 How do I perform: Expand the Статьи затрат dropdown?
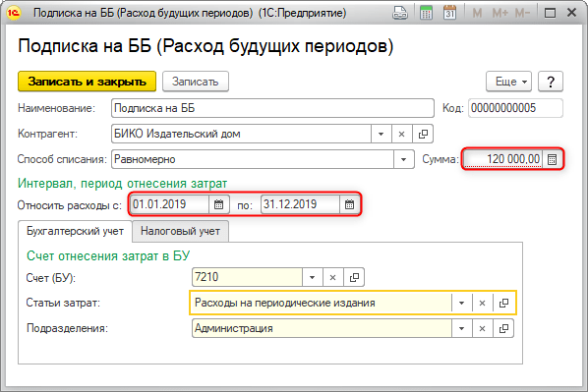click(x=461, y=303)
